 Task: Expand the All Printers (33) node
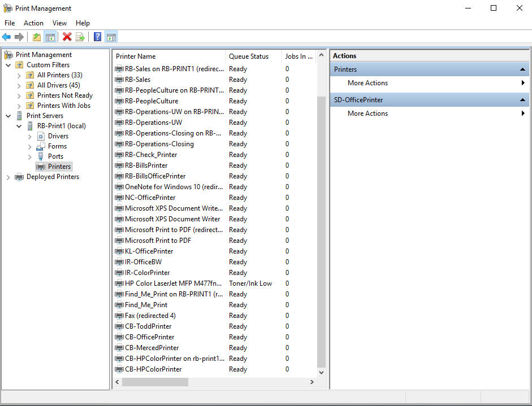(19, 76)
